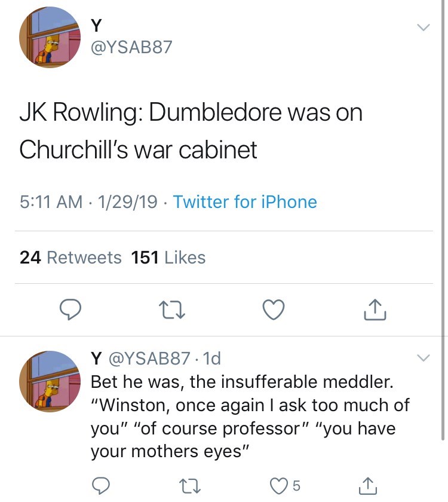Open @YSAB87 handle in main tweet header
Screen dimensions: 448x502
pyautogui.click(x=130, y=47)
